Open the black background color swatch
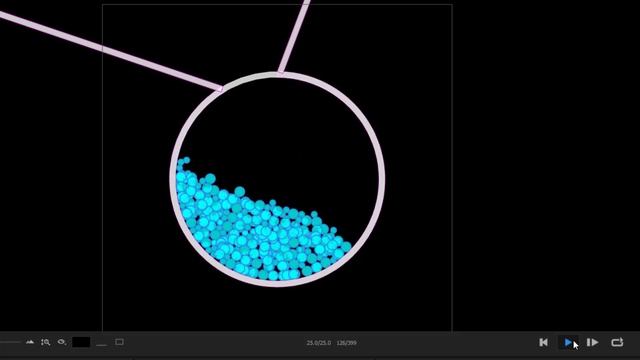This screenshot has height=360, width=640. tap(81, 342)
